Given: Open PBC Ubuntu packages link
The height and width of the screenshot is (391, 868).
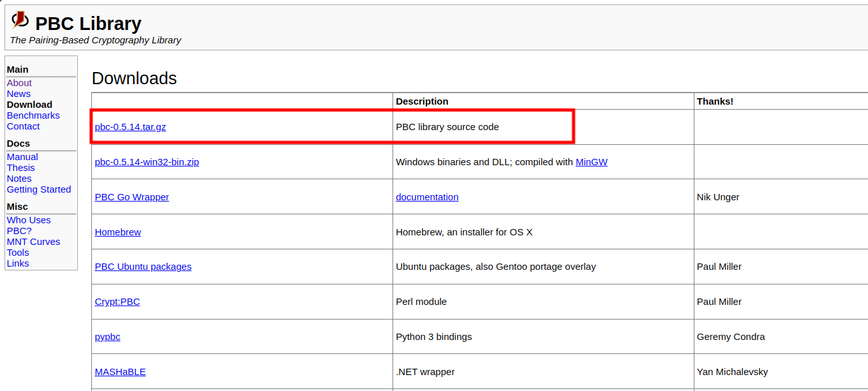Looking at the screenshot, I should click(143, 267).
